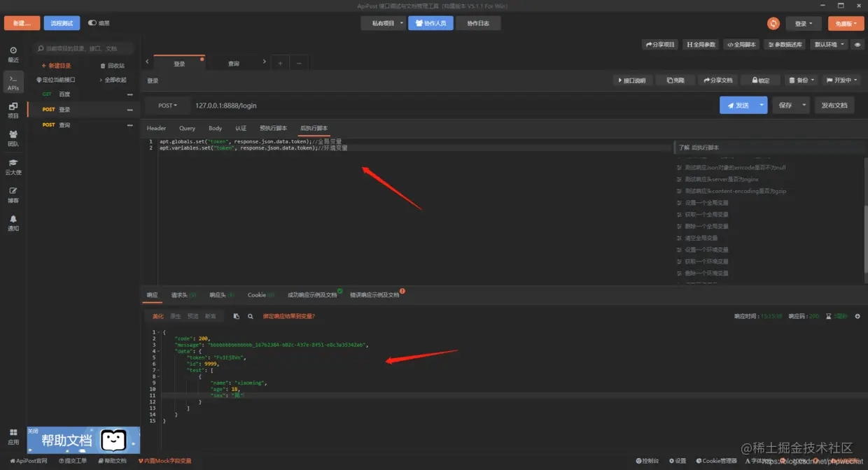Open the 登录 account dropdown
The width and height of the screenshot is (868, 470).
pos(804,24)
